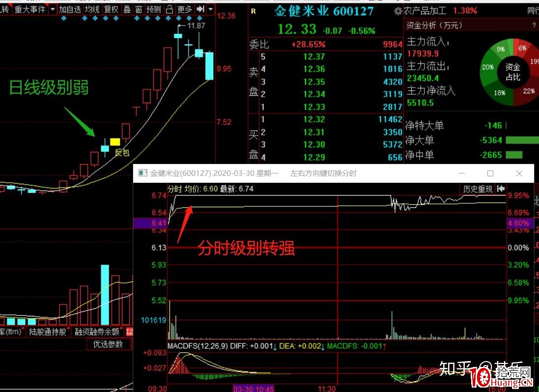Close the 金健米业 intraday popup window
This screenshot has height=392, width=539.
tap(519, 173)
